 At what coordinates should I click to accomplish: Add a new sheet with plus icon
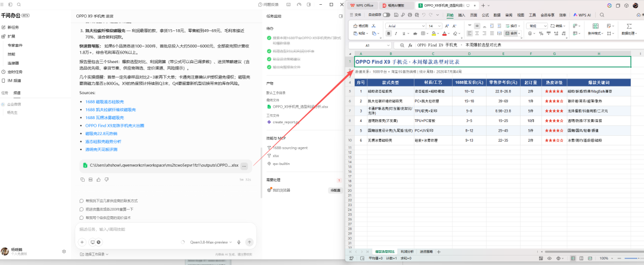tap(439, 251)
